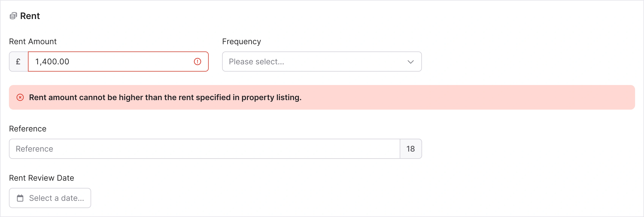The image size is (644, 217).
Task: Click the 18 character counter badge
Action: click(x=411, y=149)
